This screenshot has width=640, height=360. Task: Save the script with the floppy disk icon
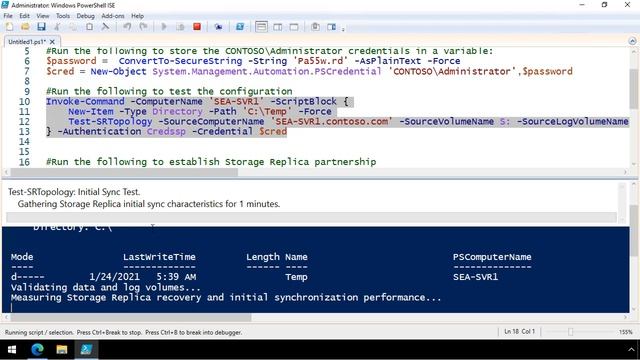41,27
